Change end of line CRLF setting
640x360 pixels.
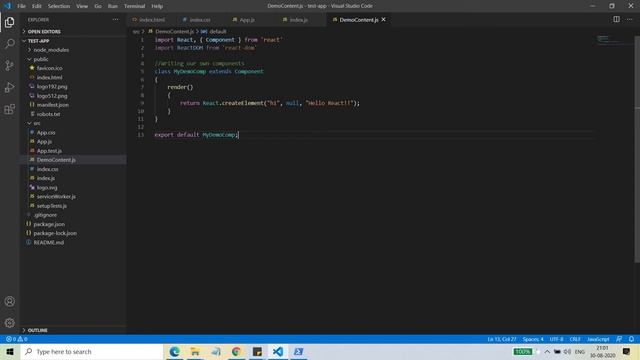(575, 339)
